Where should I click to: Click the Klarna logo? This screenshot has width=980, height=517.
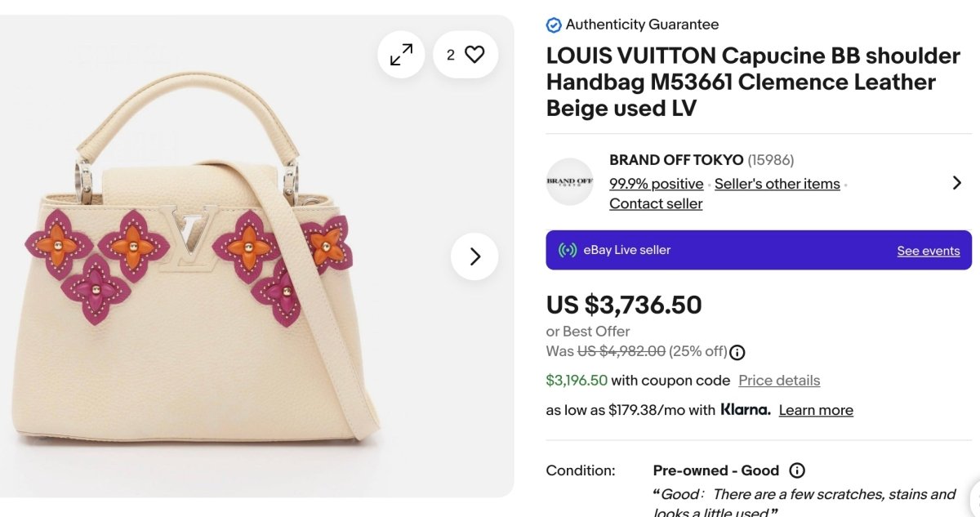[x=745, y=410]
